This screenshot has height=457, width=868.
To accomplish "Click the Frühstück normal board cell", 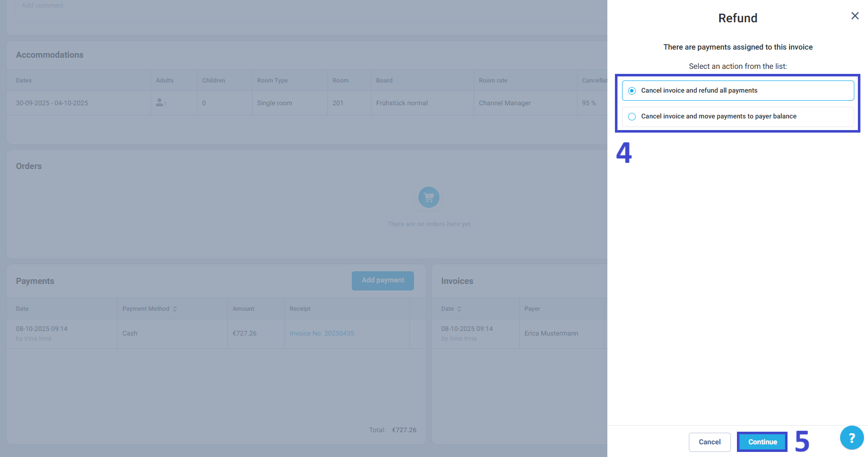I will coord(402,103).
